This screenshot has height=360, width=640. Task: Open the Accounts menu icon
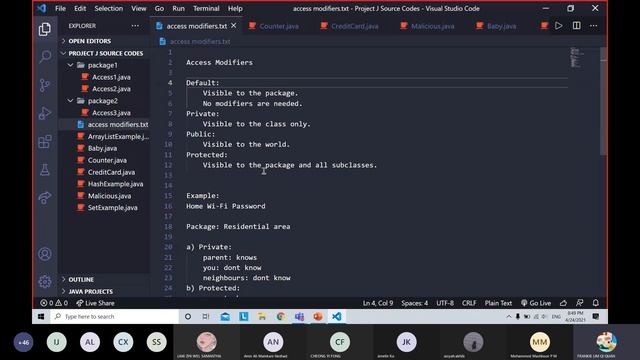pos(45,254)
